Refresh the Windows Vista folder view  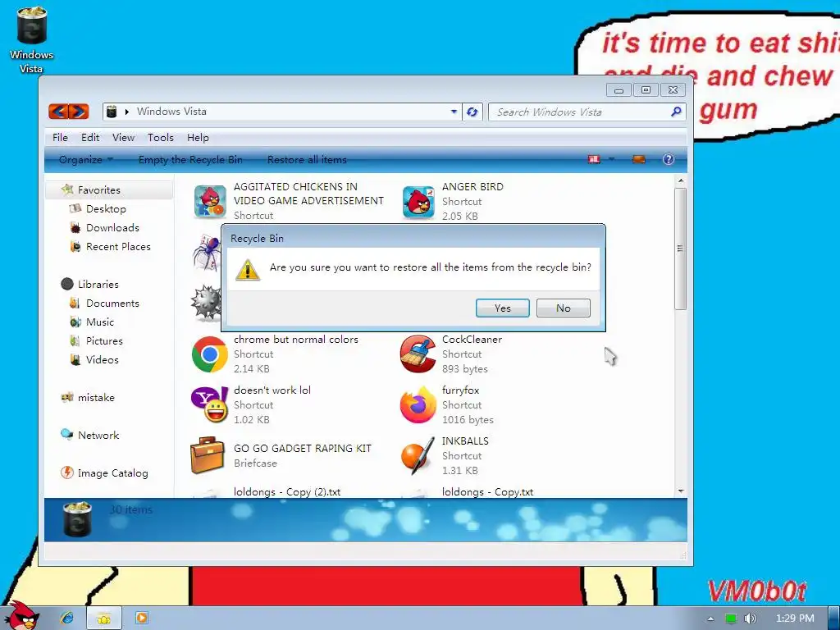(472, 112)
